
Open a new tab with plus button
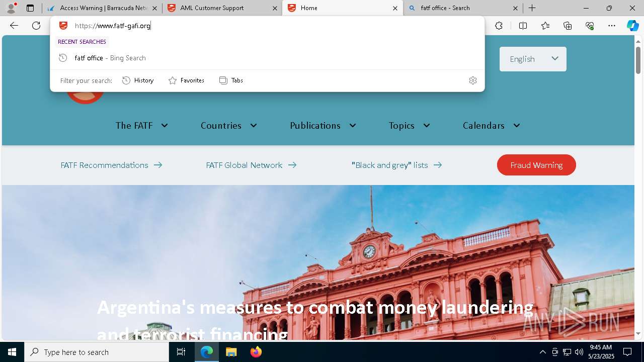tap(532, 8)
